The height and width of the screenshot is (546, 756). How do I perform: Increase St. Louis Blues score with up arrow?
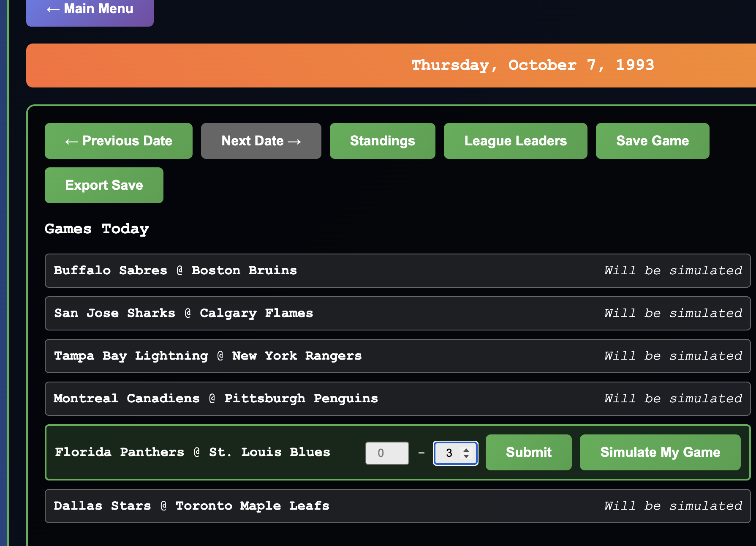pos(466,450)
